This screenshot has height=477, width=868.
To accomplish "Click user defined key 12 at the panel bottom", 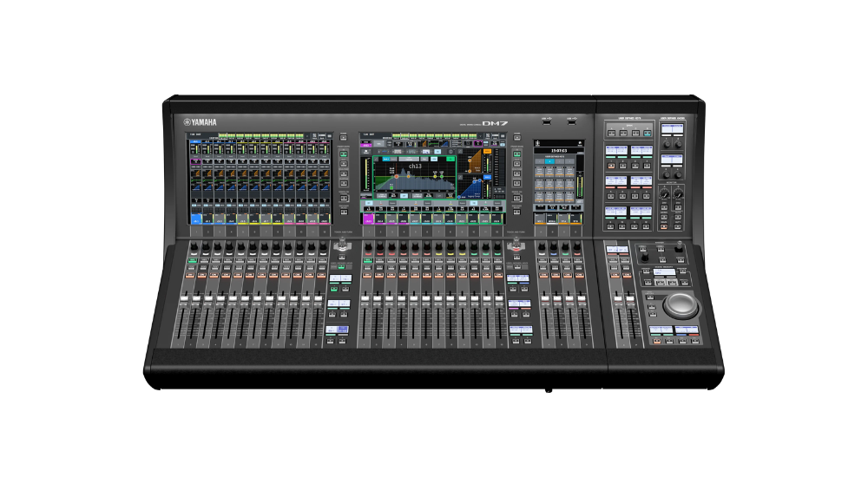I will click(x=646, y=226).
